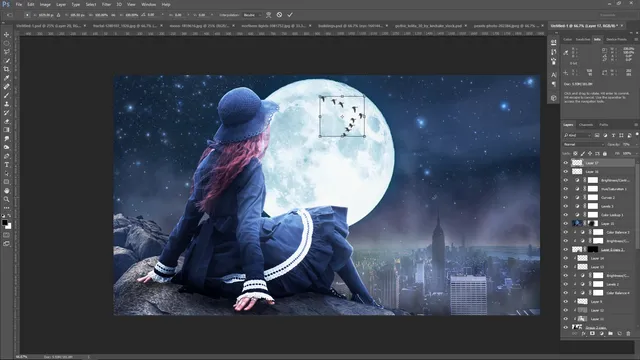Open the status bar zoom percentage field
640x360 pixels.
coord(22,357)
